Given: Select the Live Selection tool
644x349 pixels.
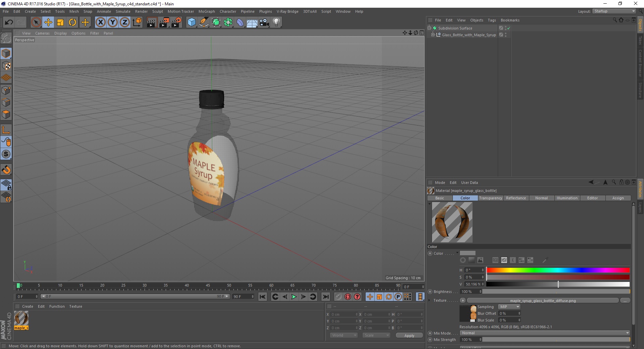Looking at the screenshot, I should pos(36,22).
